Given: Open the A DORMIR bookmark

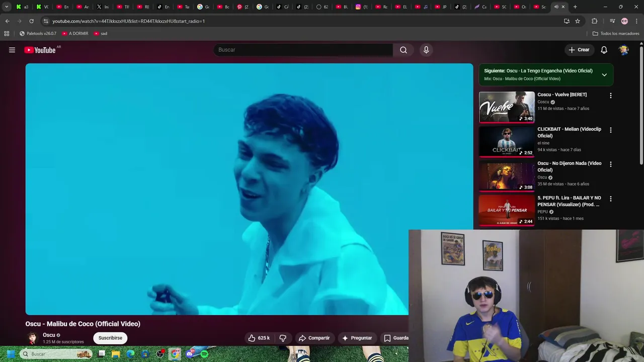Looking at the screenshot, I should click(75, 34).
